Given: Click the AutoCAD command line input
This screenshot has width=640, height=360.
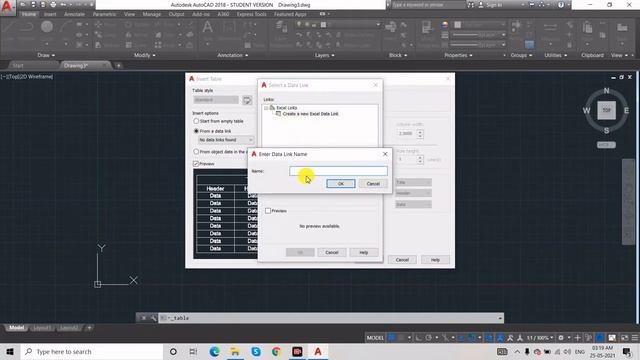Looking at the screenshot, I should [331, 318].
